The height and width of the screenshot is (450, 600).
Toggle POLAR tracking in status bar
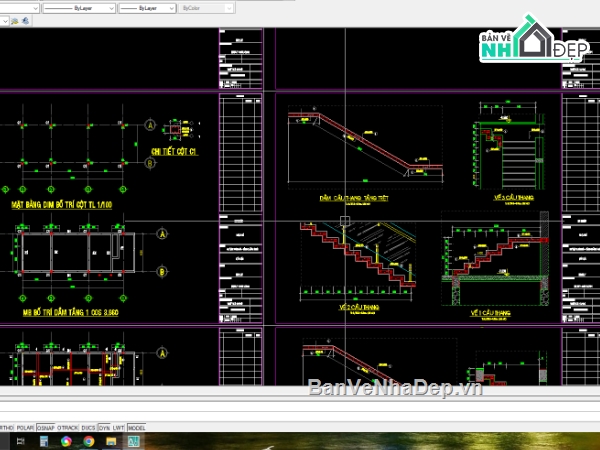[x=25, y=427]
